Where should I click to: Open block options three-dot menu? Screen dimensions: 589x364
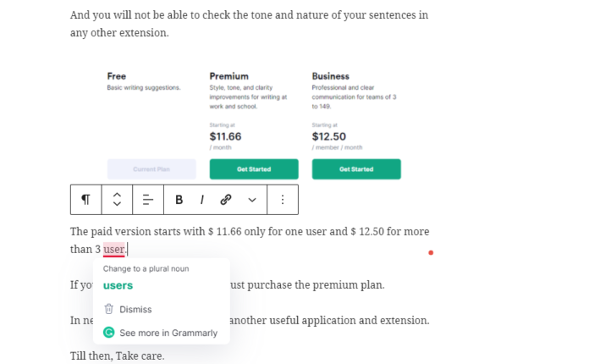click(283, 200)
